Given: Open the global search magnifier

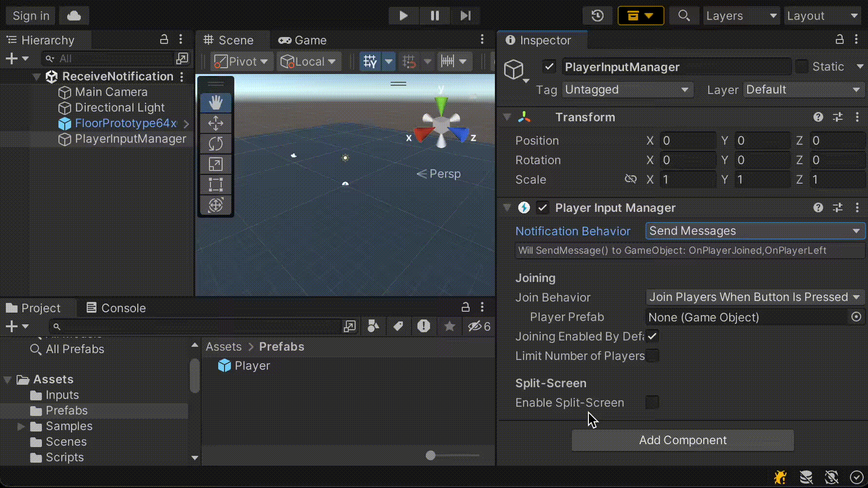Looking at the screenshot, I should coord(684,16).
